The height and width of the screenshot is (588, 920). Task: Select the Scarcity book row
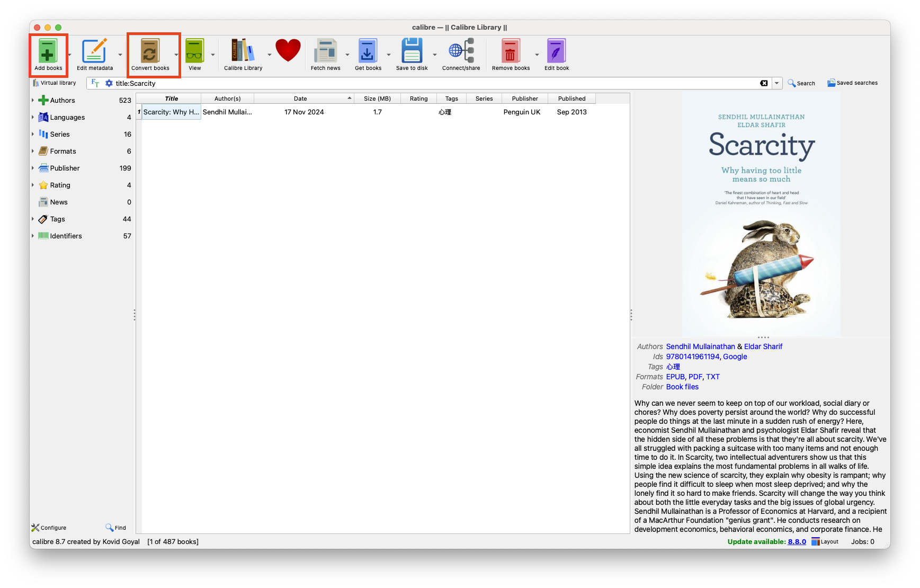coord(365,112)
